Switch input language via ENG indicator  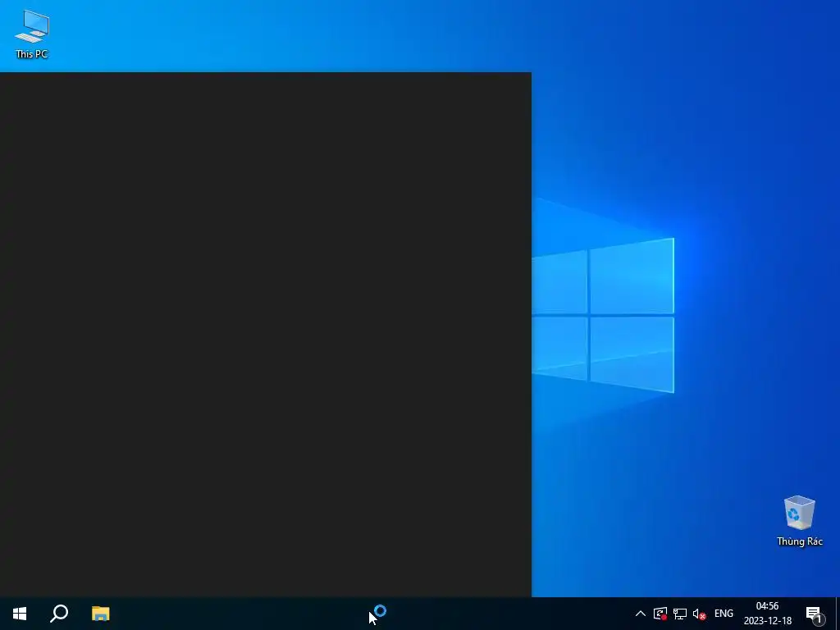click(x=724, y=614)
